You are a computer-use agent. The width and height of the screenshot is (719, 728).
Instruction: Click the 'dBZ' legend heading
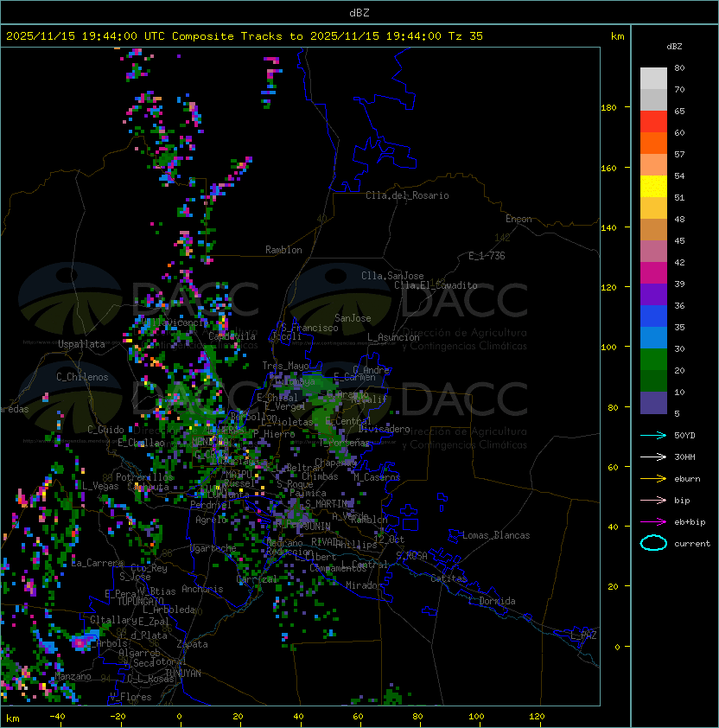pos(674,47)
